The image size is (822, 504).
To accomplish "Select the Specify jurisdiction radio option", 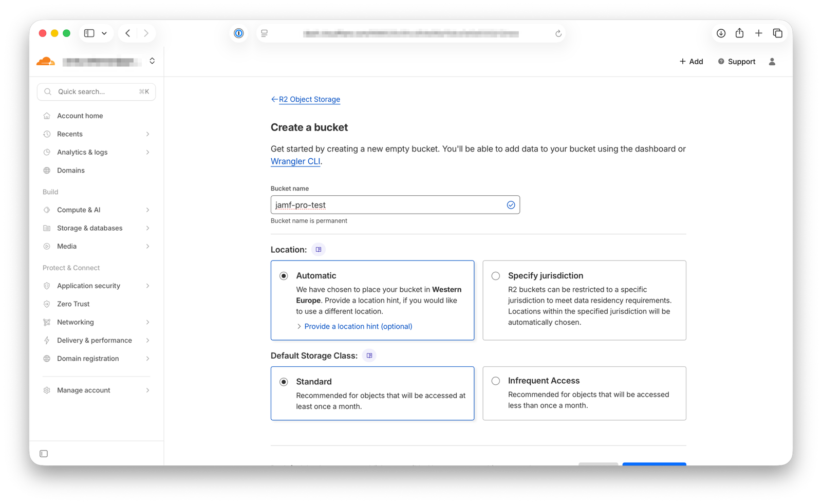I will coord(496,276).
